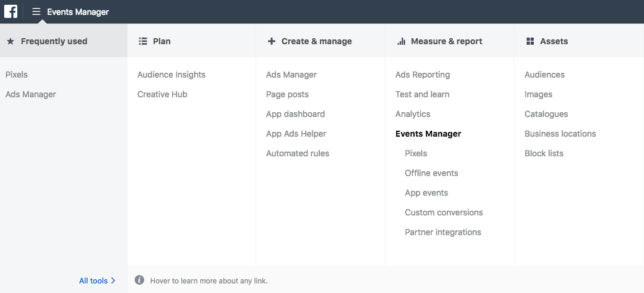Open Audiences under Assets
Screen dimensions: 644x293
545,75
